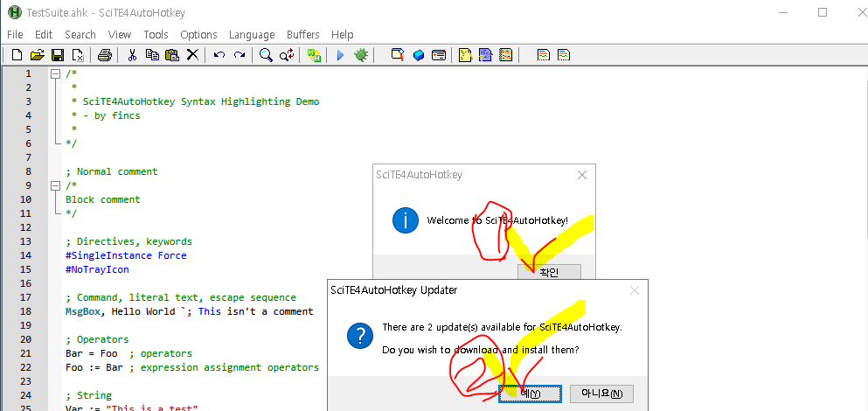
Task: Print the document using printer icon
Action: coord(105,55)
